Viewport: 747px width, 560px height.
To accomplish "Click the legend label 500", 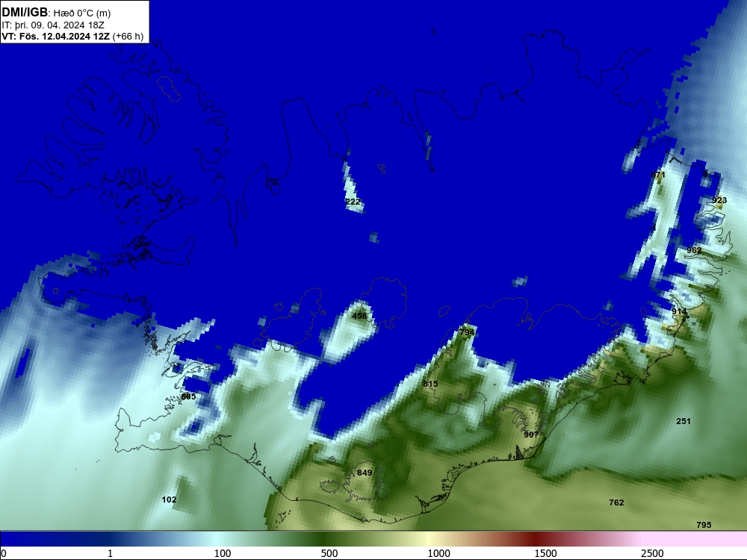I will pyautogui.click(x=329, y=553).
